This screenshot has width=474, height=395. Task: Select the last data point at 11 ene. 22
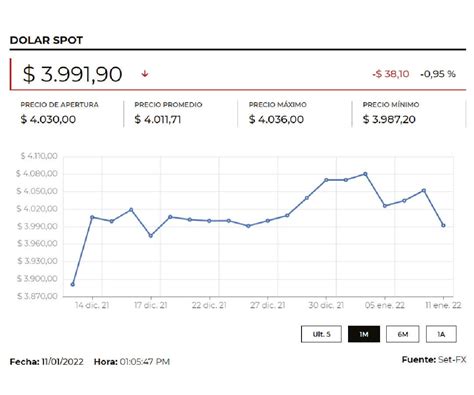[x=443, y=226]
